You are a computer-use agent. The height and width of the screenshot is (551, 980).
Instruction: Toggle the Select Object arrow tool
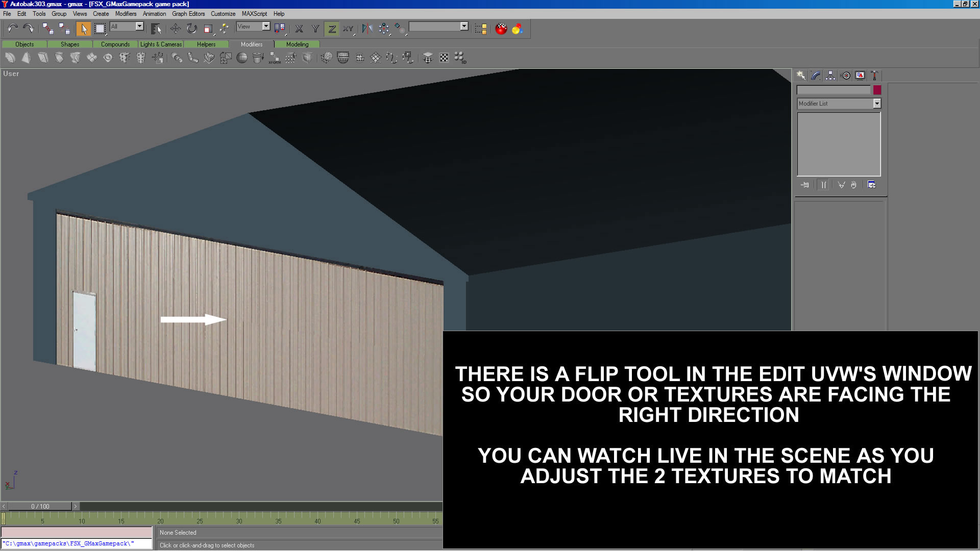click(84, 29)
